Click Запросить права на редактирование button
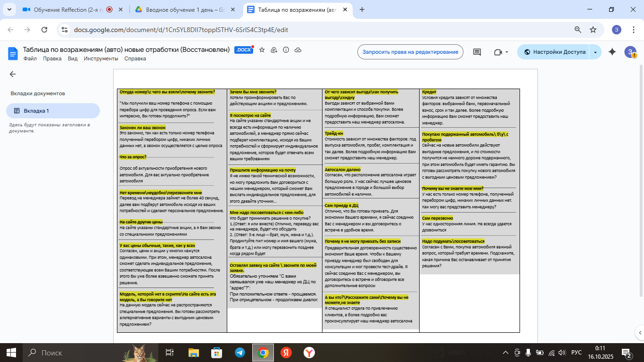 tap(410, 52)
